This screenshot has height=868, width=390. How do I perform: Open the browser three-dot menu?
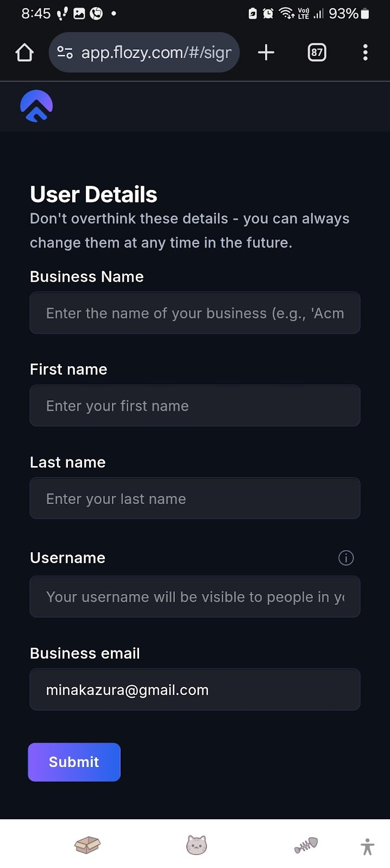tap(365, 53)
